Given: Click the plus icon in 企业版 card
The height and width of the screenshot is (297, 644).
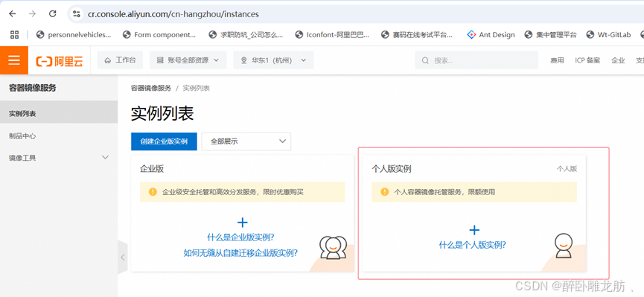Looking at the screenshot, I should tap(243, 223).
